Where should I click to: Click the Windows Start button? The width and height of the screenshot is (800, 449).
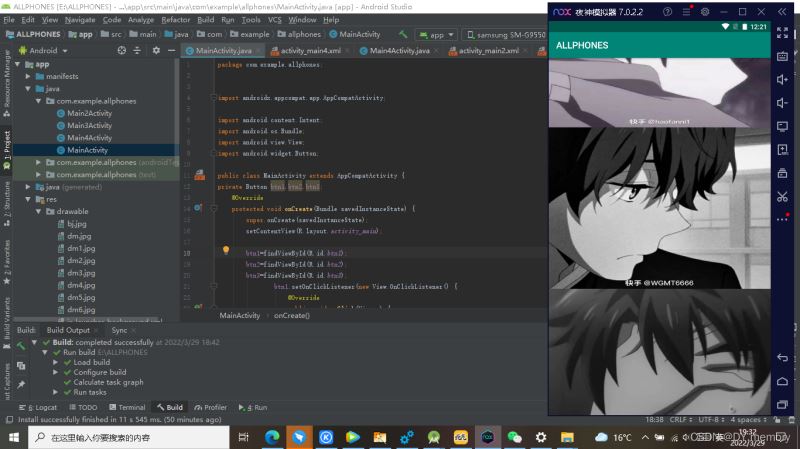tap(14, 438)
